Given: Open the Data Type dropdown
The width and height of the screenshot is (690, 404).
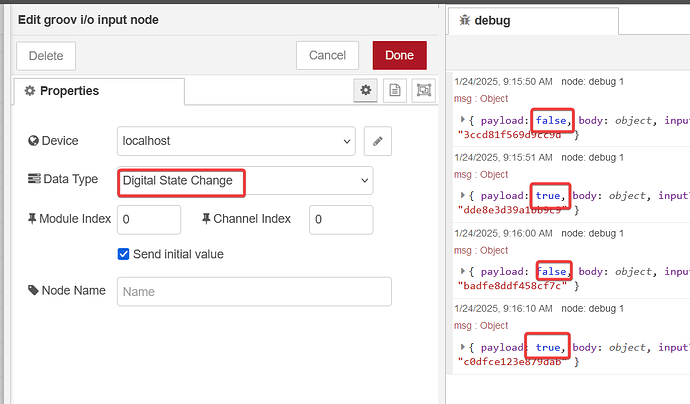Looking at the screenshot, I should 245,181.
